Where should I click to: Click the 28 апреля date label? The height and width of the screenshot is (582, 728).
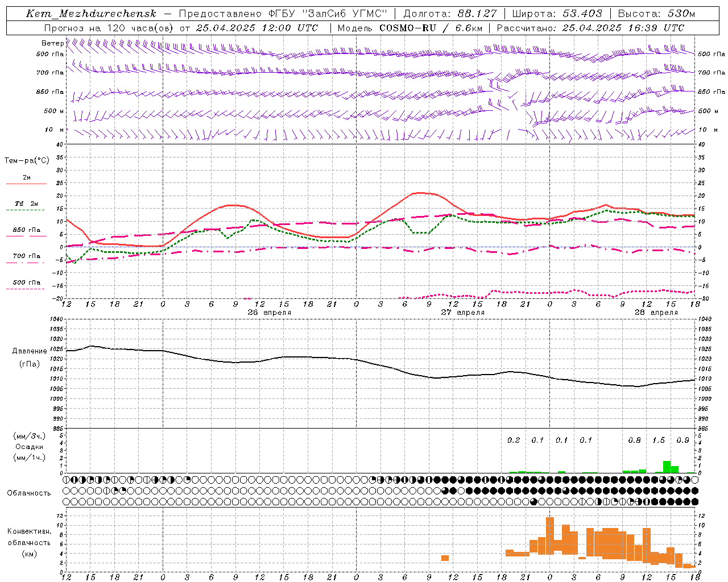(656, 313)
